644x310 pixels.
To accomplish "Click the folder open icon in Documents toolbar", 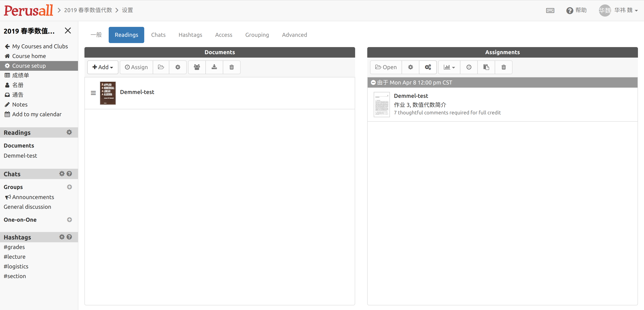I will pyautogui.click(x=161, y=67).
